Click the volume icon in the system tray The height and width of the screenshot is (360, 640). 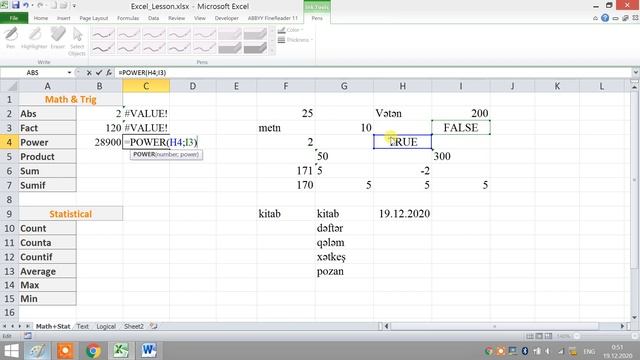tap(548, 351)
